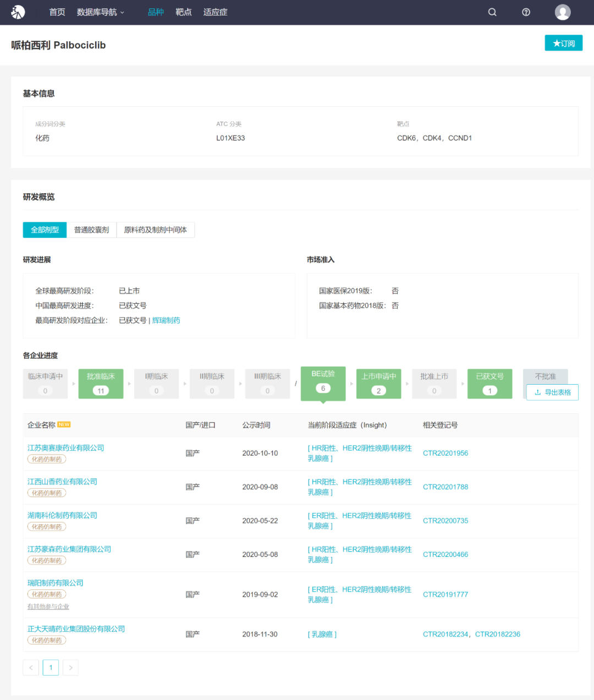Viewport: 594px width, 700px height.
Task: Select the 全部剂型 tab
Action: coord(45,230)
